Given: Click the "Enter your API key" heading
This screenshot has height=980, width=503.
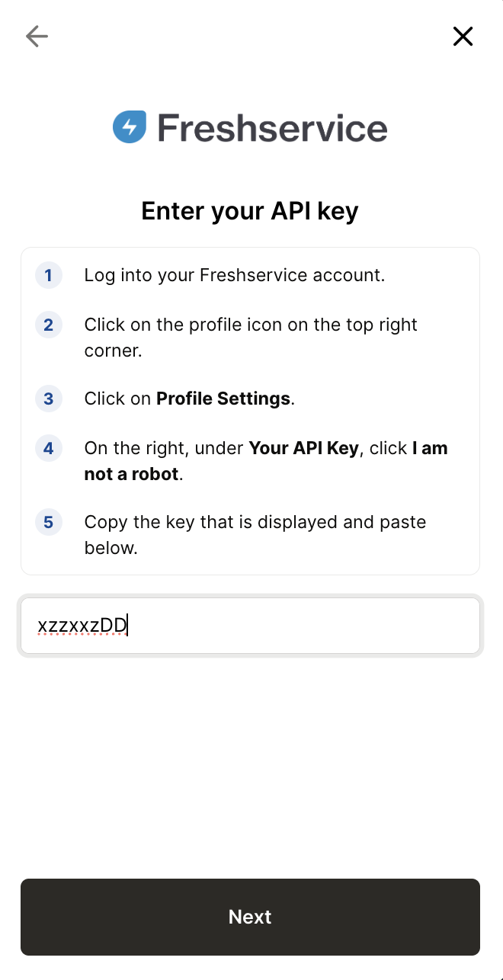Looking at the screenshot, I should [250, 211].
